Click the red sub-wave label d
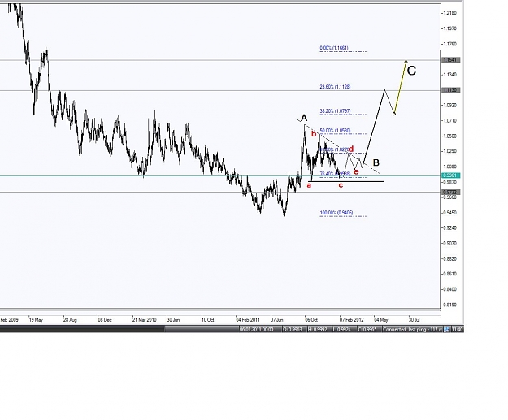Viewport: 508px width, 420px height. click(351, 149)
